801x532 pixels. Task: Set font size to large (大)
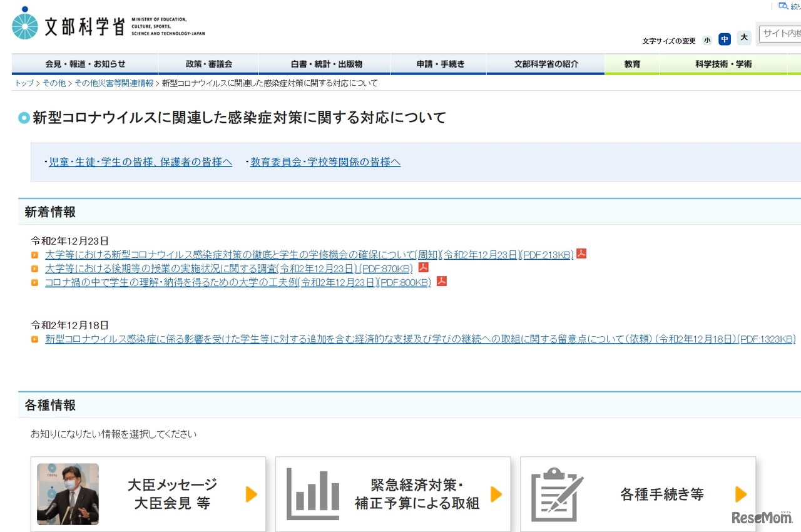click(744, 38)
